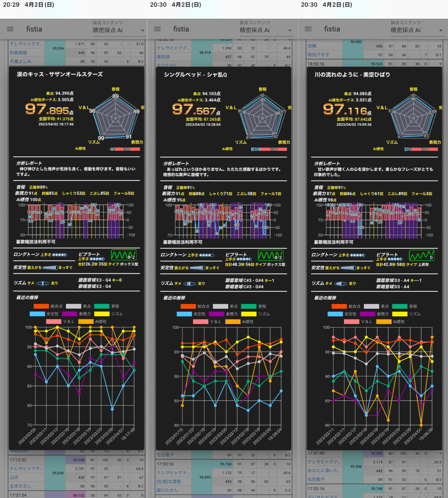Viewport: 448px width, 498px height.
Task: Click the ビブラート 上手さ stars on シングルベッド card
Action: [244, 259]
